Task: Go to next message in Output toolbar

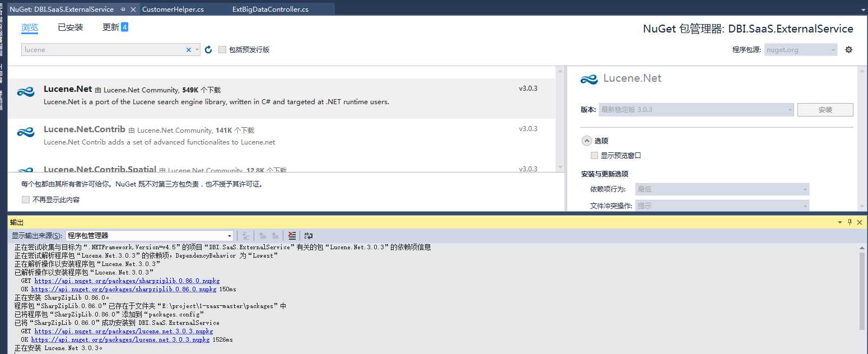Action: tap(275, 236)
